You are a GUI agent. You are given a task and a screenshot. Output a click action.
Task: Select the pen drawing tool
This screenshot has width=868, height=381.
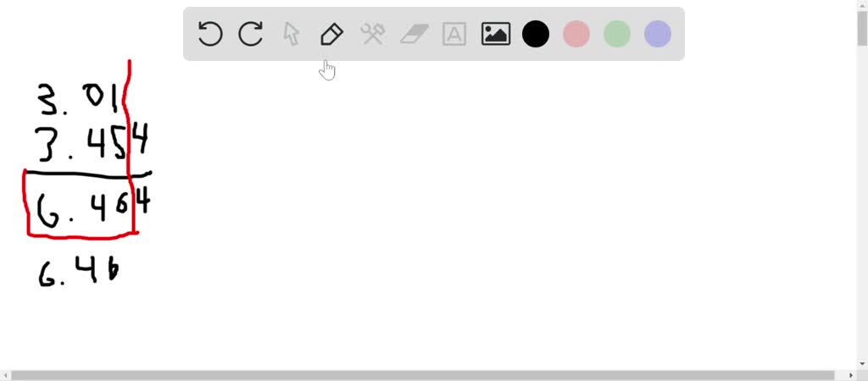(x=331, y=34)
